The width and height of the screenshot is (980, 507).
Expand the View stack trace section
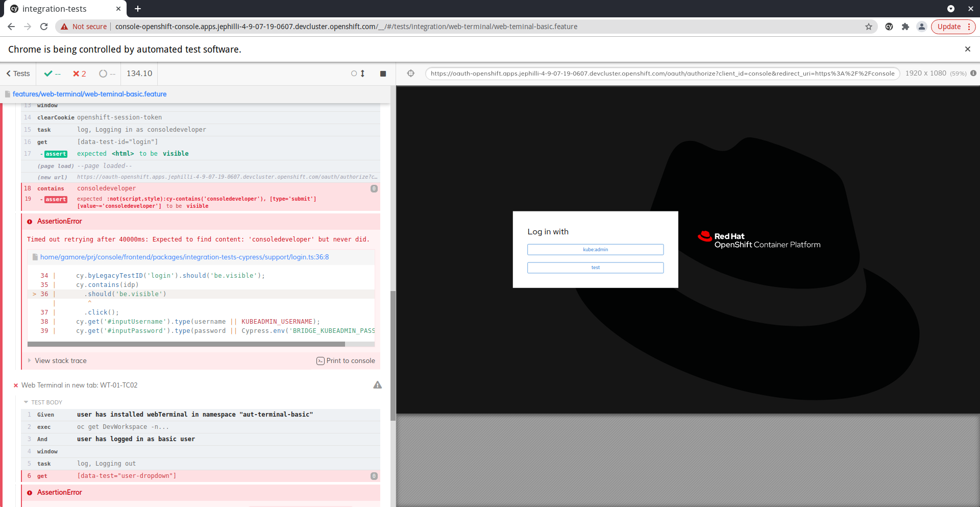(60, 360)
